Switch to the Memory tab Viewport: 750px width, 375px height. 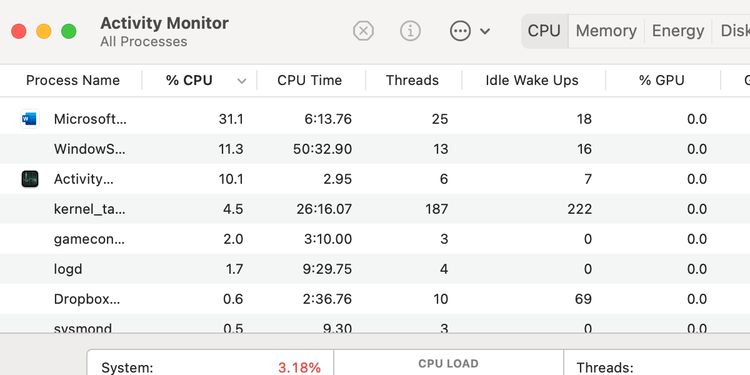pos(606,31)
